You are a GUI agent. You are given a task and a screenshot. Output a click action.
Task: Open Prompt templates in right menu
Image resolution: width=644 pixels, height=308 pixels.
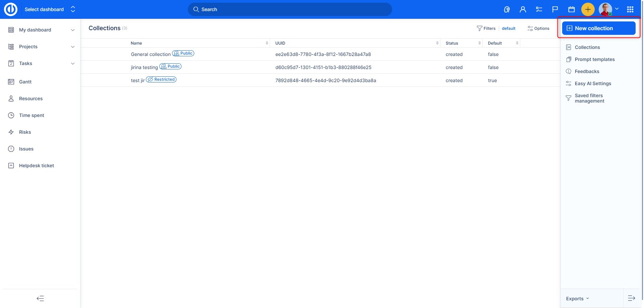pos(594,59)
